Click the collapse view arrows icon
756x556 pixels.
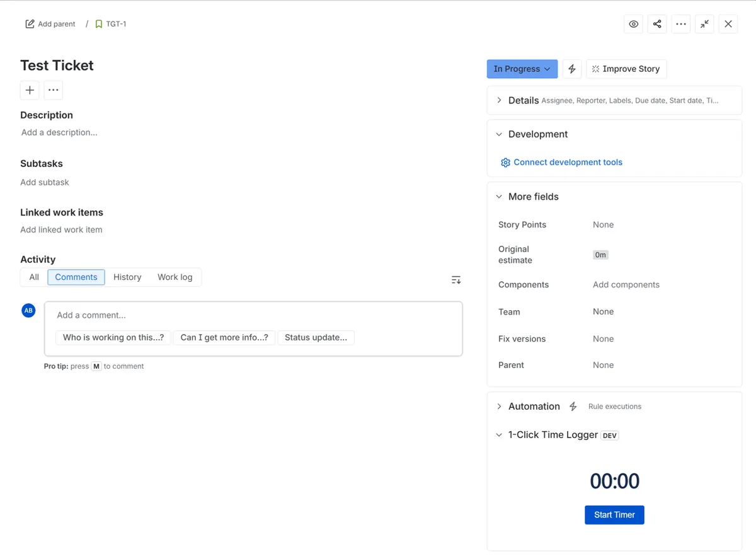coord(704,24)
